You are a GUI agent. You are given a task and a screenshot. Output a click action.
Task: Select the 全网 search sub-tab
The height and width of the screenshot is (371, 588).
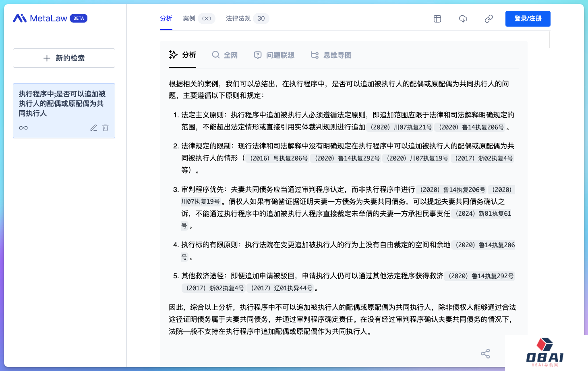click(x=225, y=55)
